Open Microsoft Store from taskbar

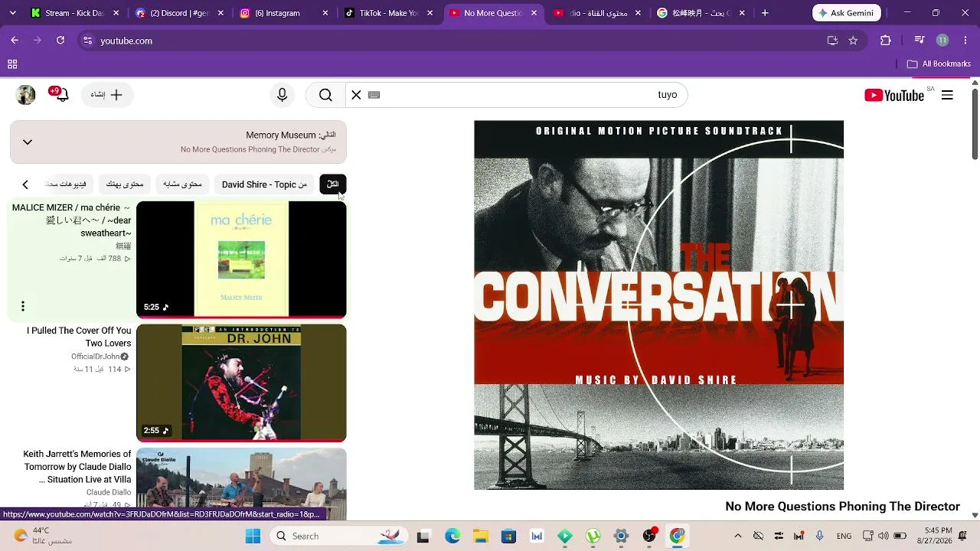pos(508,536)
